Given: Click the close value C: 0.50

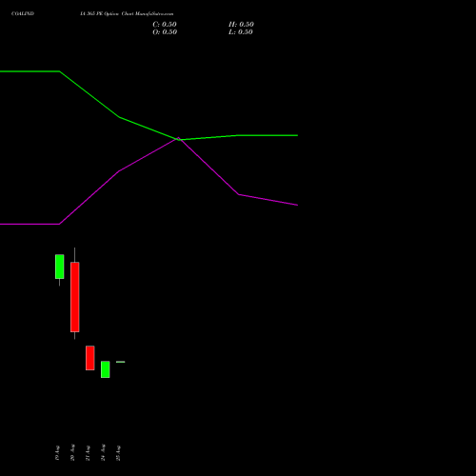Looking at the screenshot, I should (x=165, y=25).
